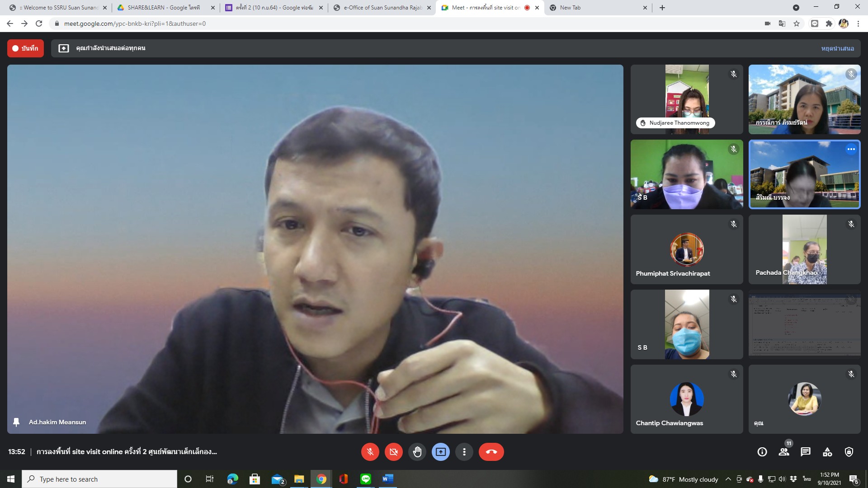Screen dimensions: 868x488
Task: Select Phumiphat Srivachirapat participant tile
Action: [x=686, y=249]
